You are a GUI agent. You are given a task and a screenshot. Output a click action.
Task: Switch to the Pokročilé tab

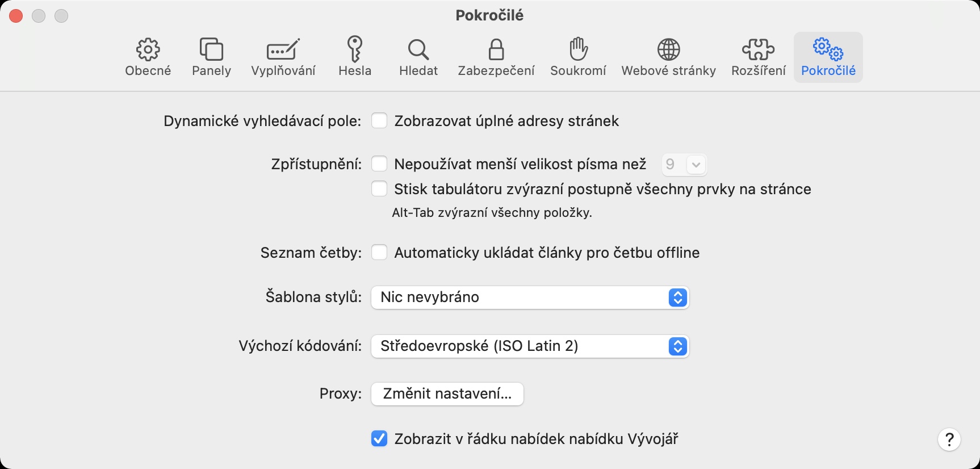(828, 57)
